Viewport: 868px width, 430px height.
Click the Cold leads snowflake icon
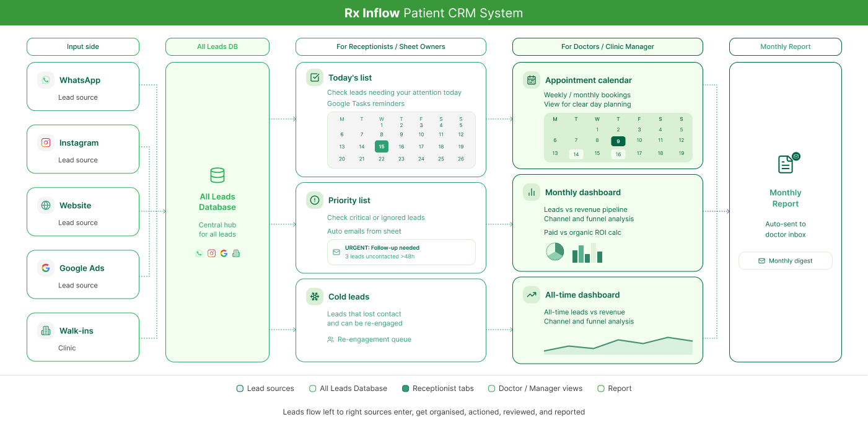(x=315, y=296)
